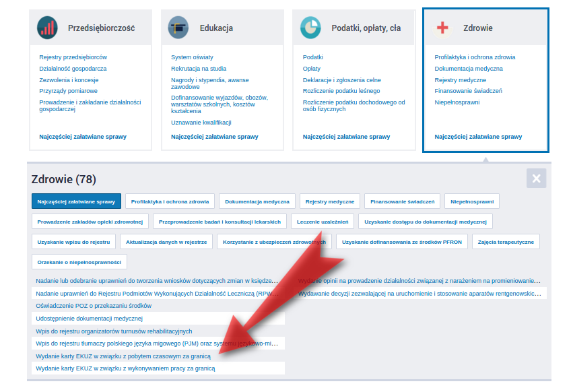Screen dimensions: 571x392
Task: Open Działalność gospodarcza link
Action: (73, 69)
